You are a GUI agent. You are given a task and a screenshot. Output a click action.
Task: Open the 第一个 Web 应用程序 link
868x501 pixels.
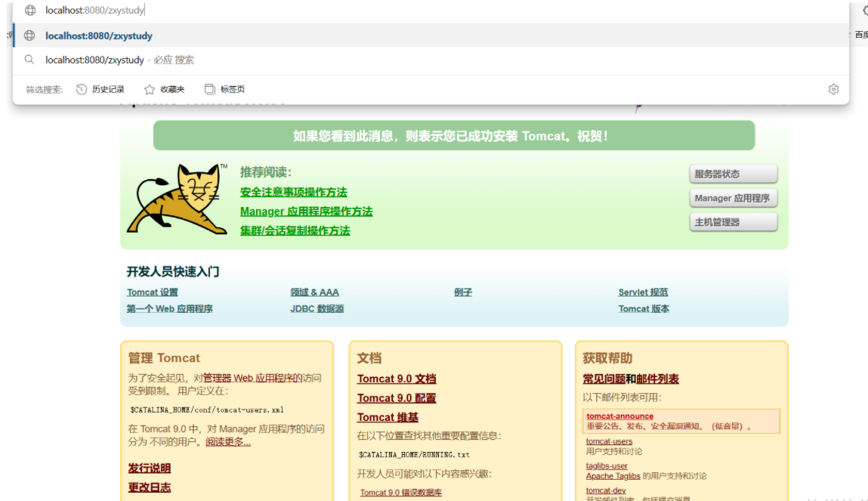169,309
